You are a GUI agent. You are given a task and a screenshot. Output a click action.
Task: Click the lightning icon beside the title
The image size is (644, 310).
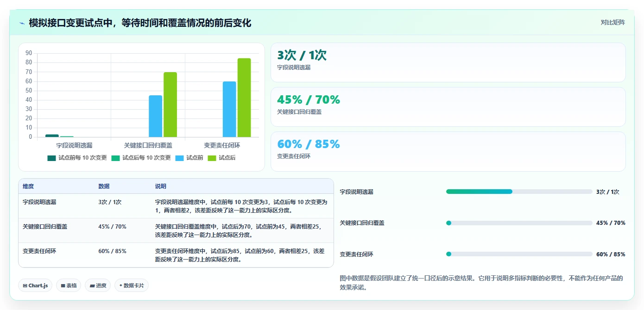coord(22,23)
